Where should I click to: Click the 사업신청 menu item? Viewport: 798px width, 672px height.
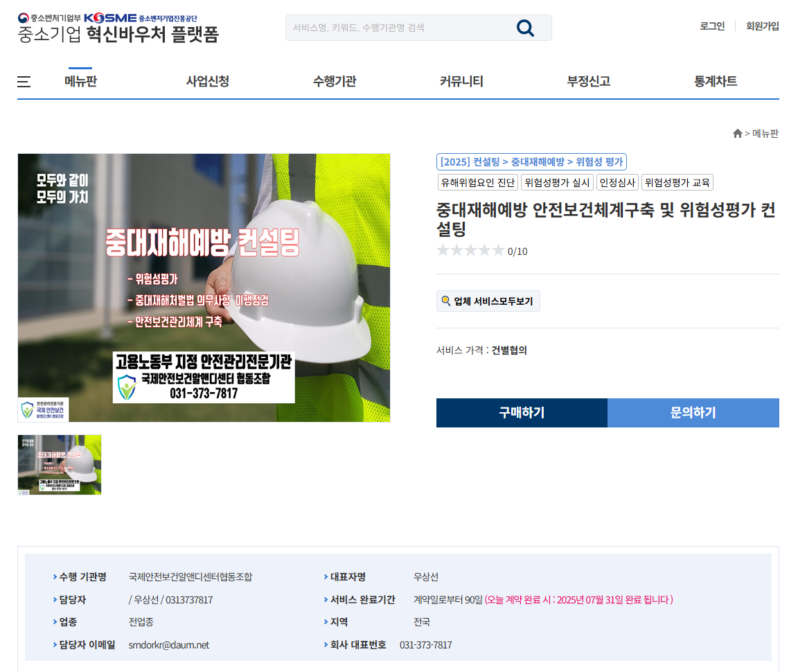[208, 82]
